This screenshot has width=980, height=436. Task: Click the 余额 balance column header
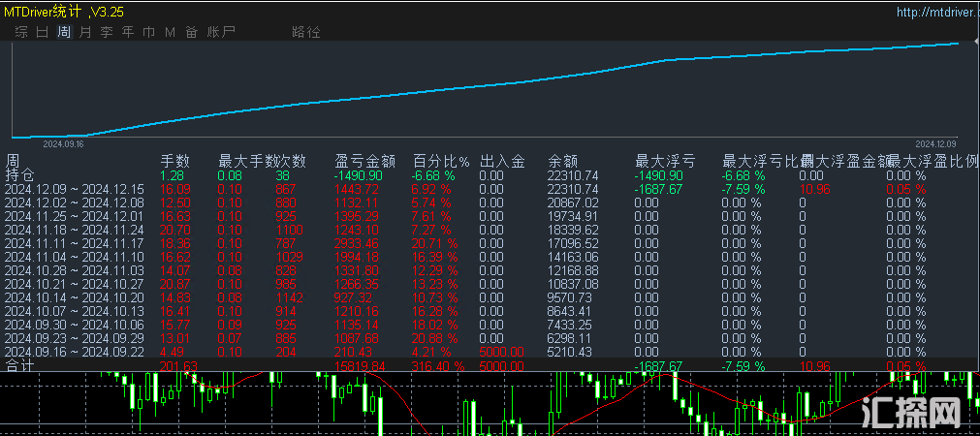pyautogui.click(x=562, y=161)
